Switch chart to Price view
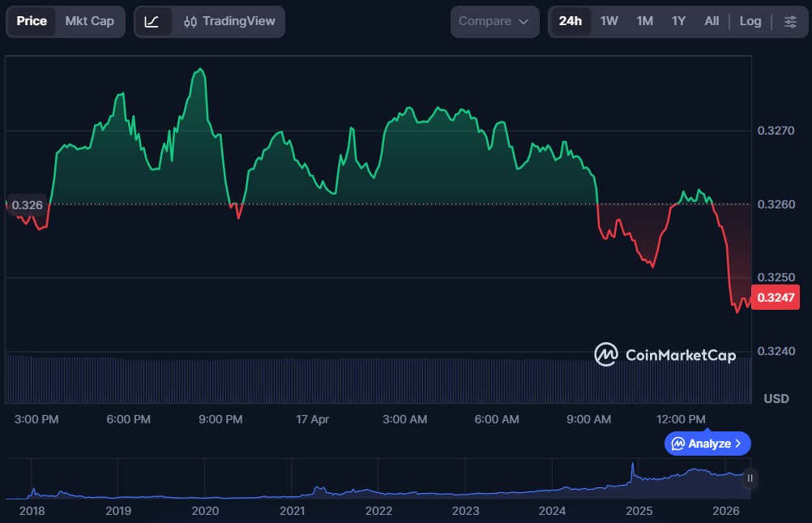 tap(32, 22)
